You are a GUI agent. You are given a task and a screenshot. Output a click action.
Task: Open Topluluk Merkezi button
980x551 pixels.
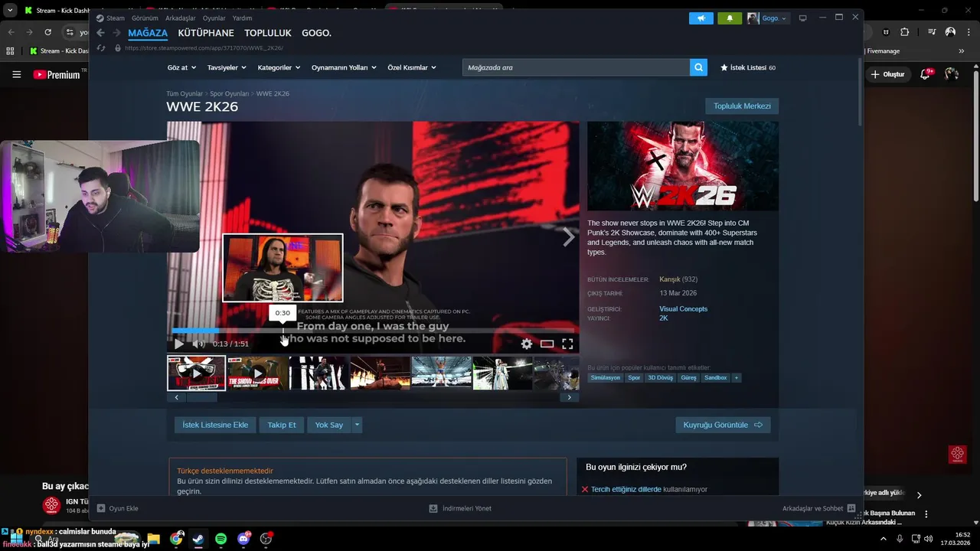tap(742, 106)
